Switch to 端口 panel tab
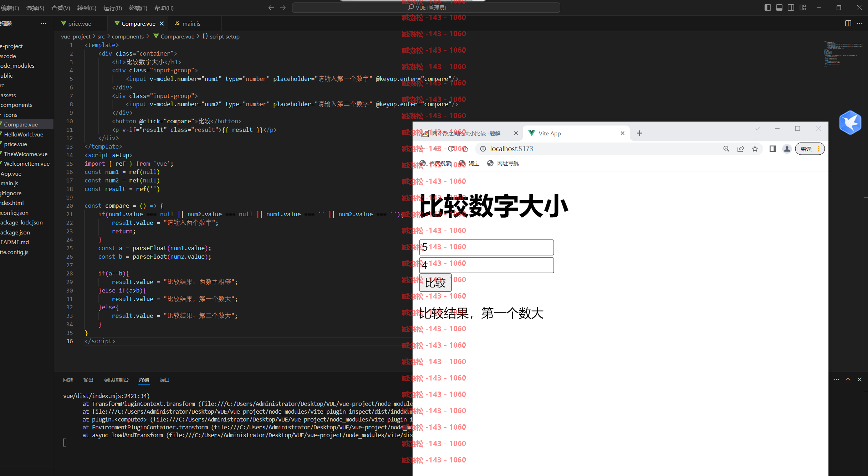This screenshot has width=868, height=476. click(164, 380)
